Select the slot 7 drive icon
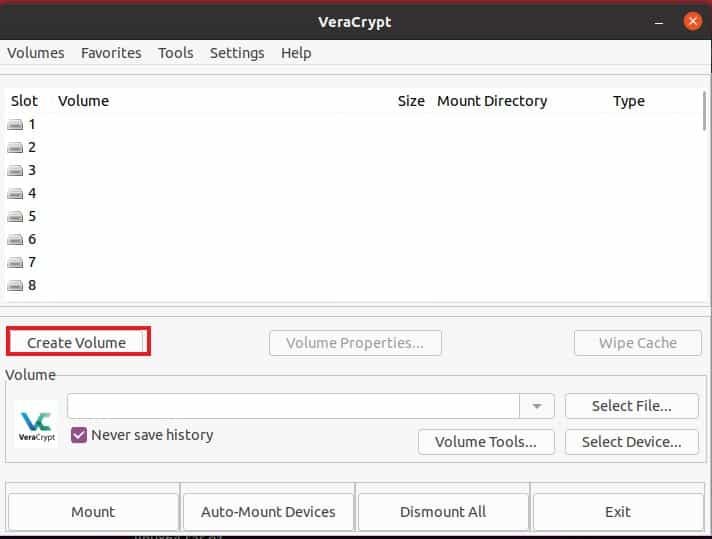 click(15, 262)
